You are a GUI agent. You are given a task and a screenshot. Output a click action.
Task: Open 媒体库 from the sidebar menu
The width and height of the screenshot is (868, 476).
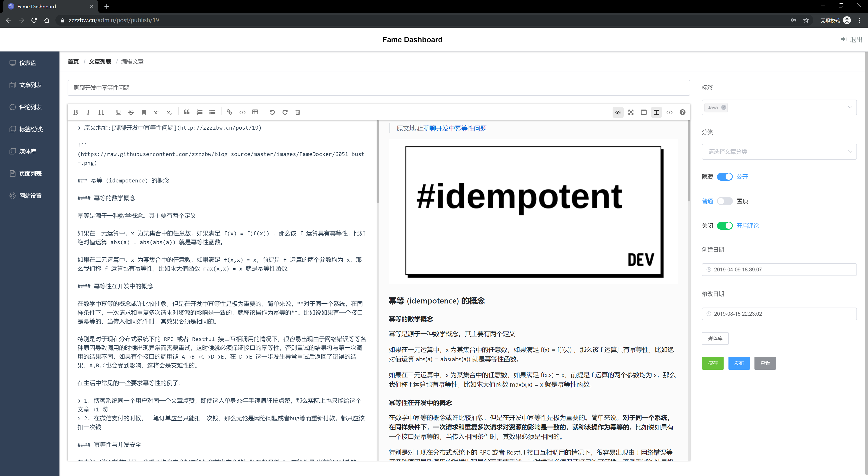pyautogui.click(x=28, y=152)
